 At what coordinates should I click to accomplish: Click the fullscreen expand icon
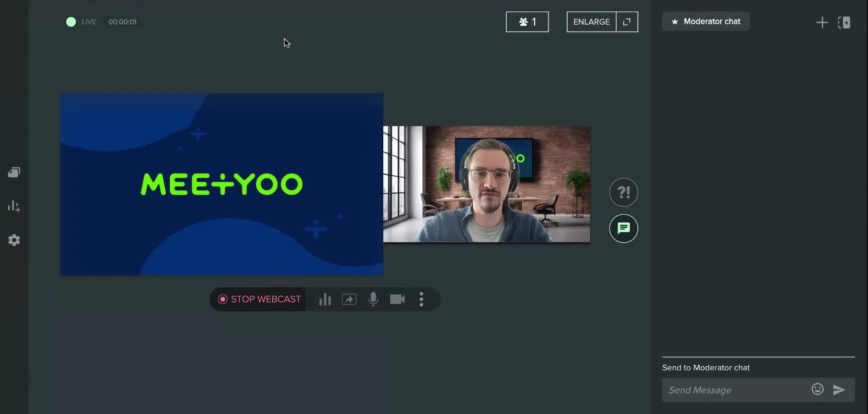[x=627, y=22]
